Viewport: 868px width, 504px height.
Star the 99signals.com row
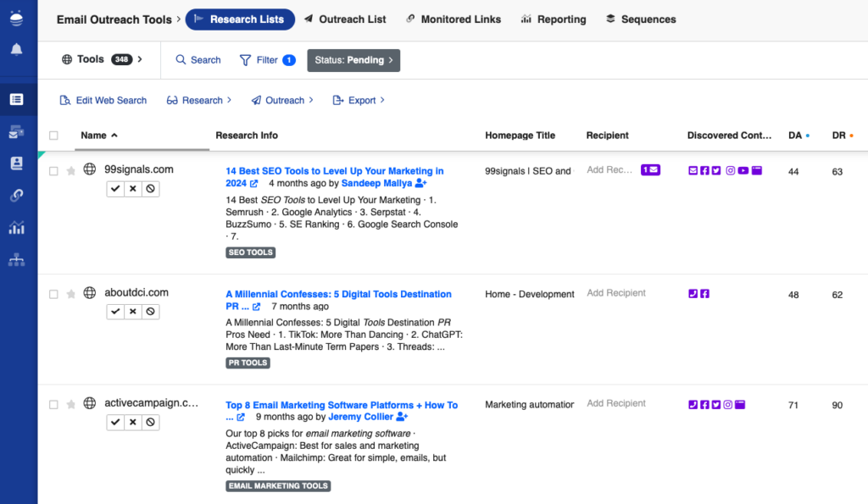[71, 170]
